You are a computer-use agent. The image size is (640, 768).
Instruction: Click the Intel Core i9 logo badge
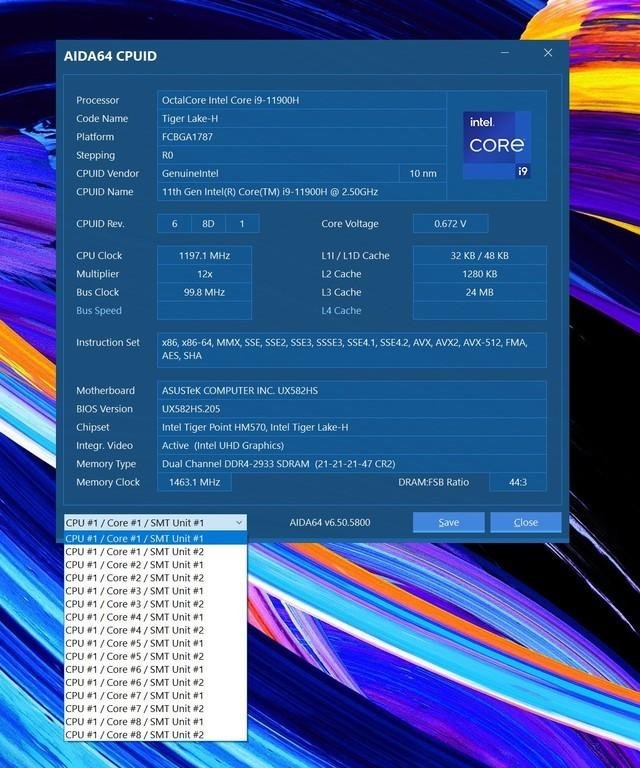pyautogui.click(x=496, y=146)
